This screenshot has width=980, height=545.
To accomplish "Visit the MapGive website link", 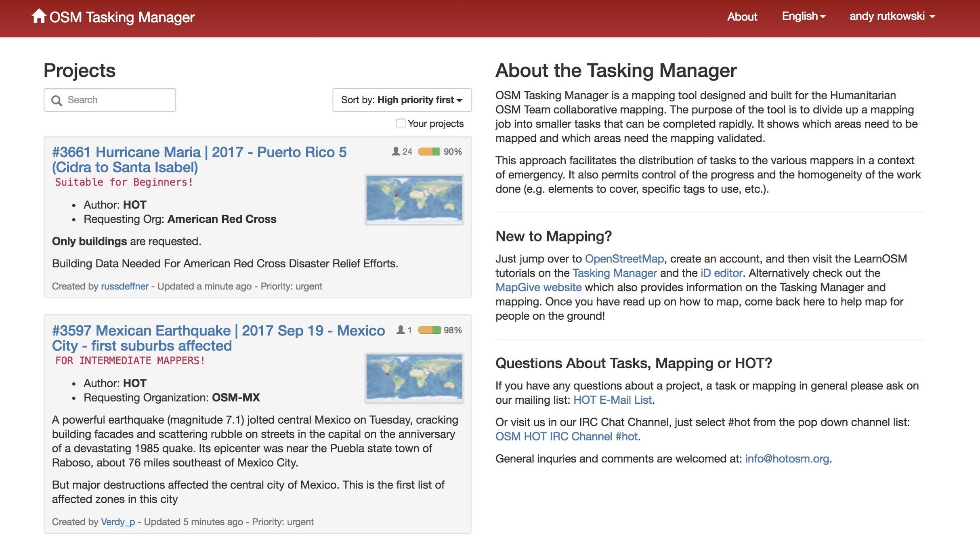I will (538, 287).
